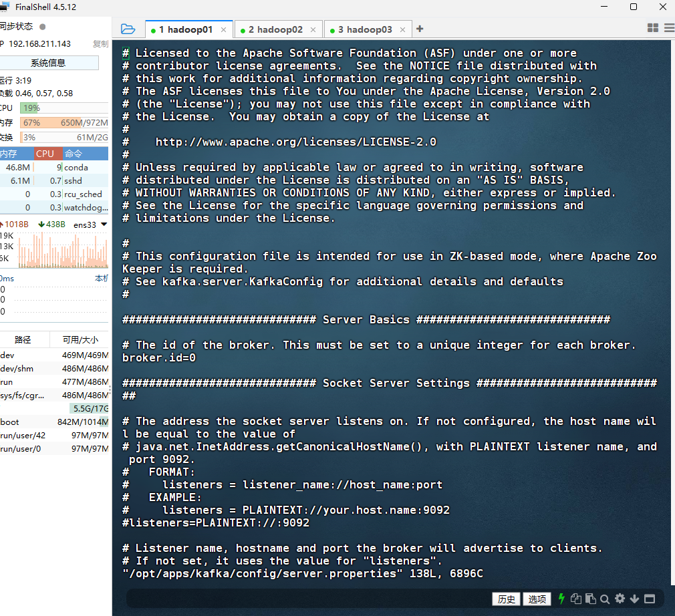This screenshot has height=616, width=675.
Task: Open the hamburger menu at top right
Action: [x=668, y=28]
